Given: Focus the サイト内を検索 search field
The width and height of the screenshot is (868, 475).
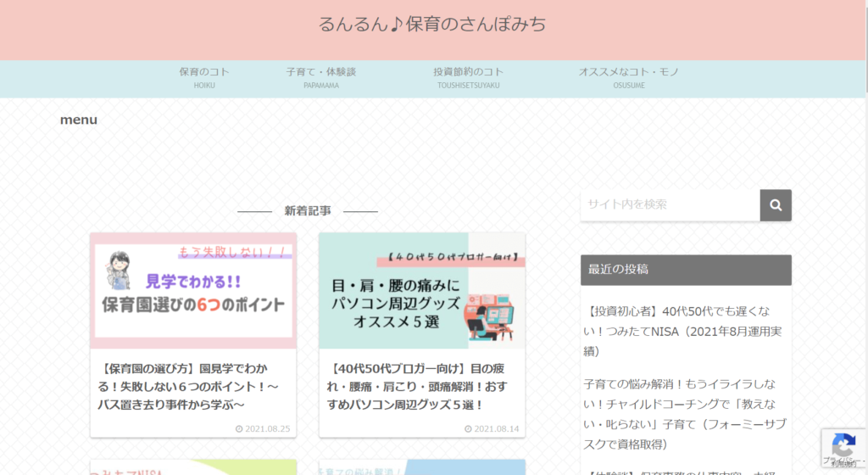Looking at the screenshot, I should point(670,205).
